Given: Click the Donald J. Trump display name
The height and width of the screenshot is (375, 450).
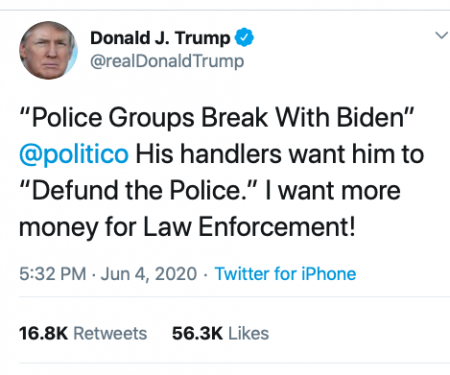Looking at the screenshot, I should click(x=160, y=38).
